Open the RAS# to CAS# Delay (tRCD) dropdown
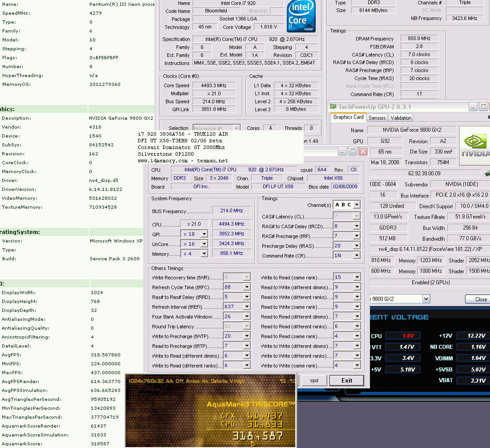 pyautogui.click(x=357, y=226)
